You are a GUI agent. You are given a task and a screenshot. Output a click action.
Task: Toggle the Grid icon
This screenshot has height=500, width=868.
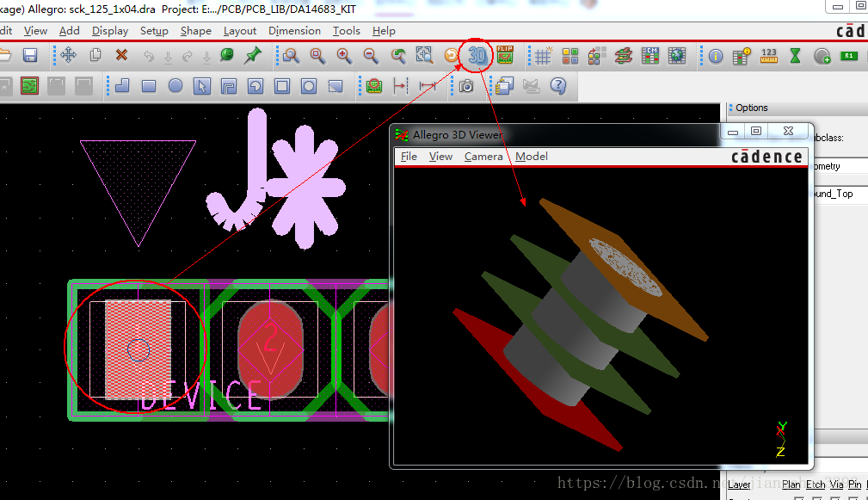543,55
